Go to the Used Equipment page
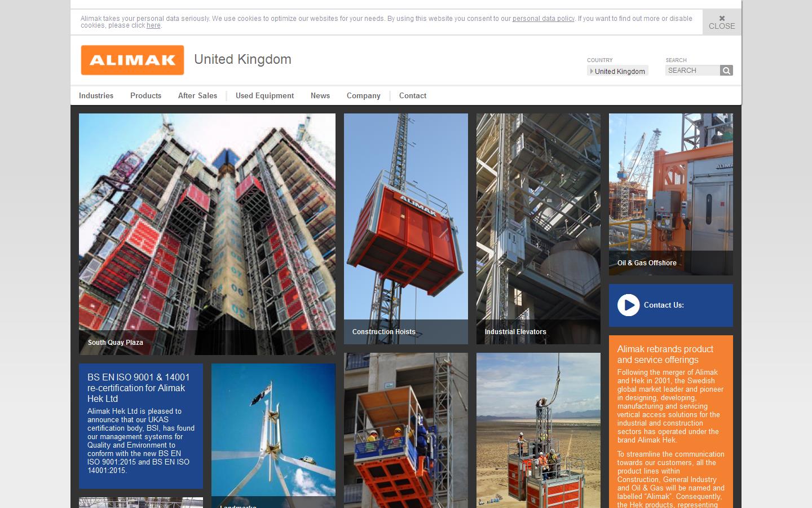 (264, 95)
